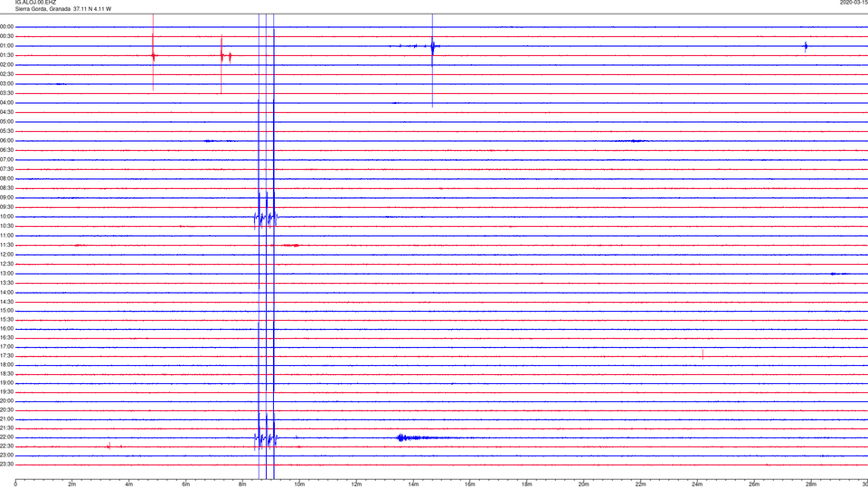Click the 2020-03 date label at top right
This screenshot has width=868, height=488.
coord(854,3)
